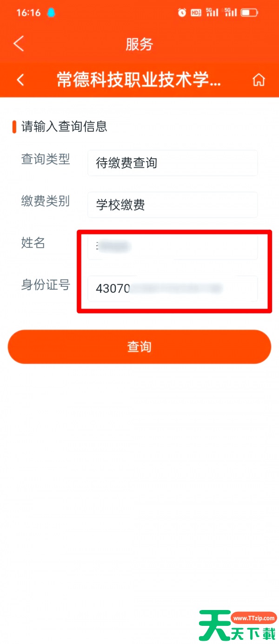The image size is (279, 644).
Task: Tap the 请输入查询信息 section heading
Action: (64, 126)
